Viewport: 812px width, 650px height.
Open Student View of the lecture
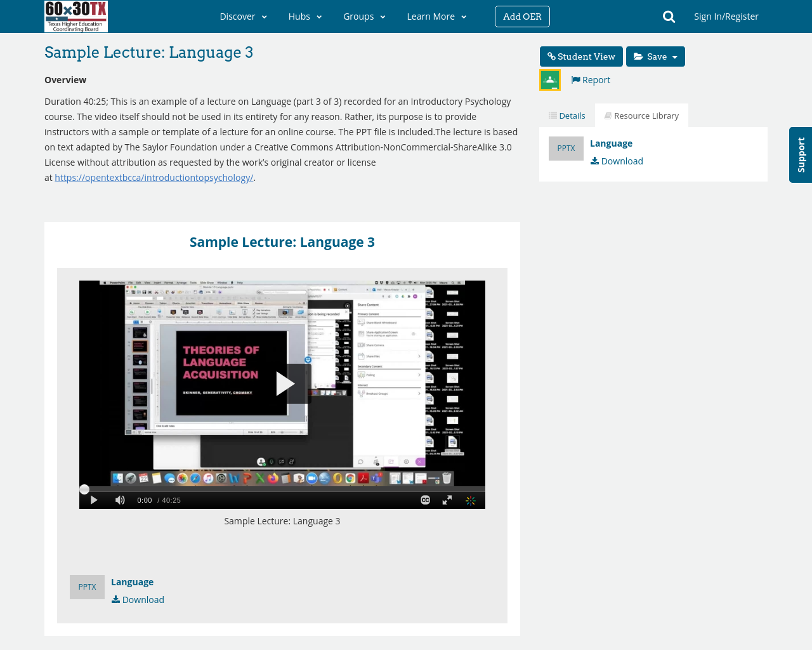click(580, 56)
